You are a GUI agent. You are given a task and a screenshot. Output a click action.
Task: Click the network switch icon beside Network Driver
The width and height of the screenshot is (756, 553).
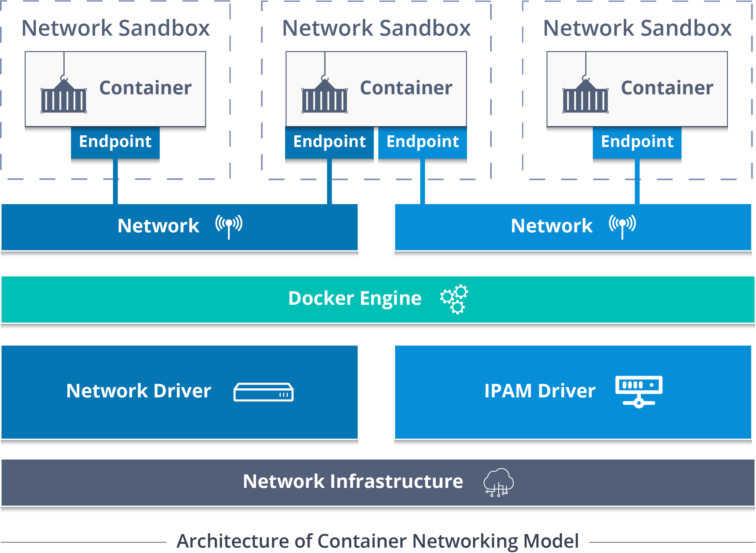[x=263, y=392]
